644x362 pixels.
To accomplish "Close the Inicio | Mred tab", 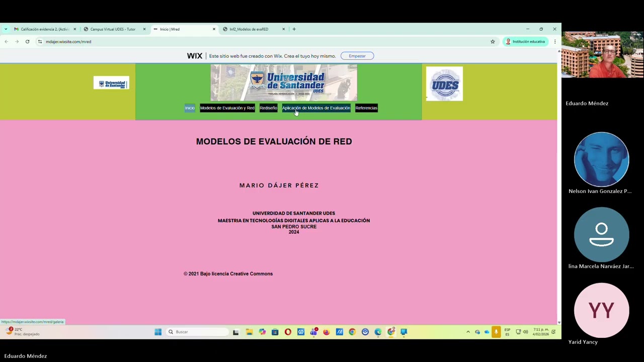I will point(214,29).
